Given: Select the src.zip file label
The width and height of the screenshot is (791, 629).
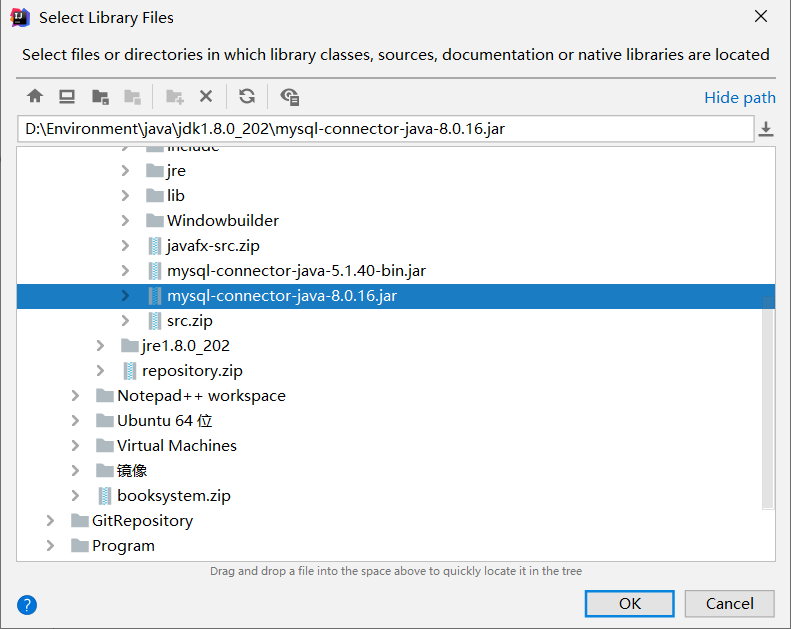Looking at the screenshot, I should click(190, 321).
